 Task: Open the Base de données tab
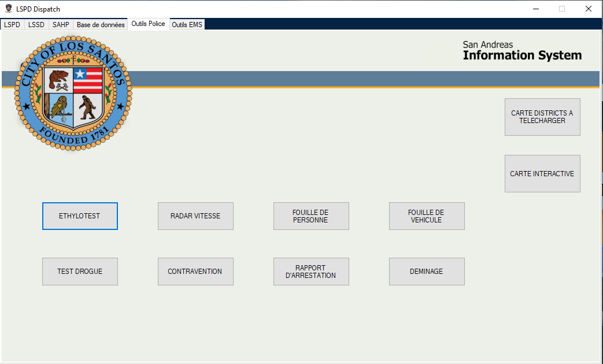click(101, 25)
